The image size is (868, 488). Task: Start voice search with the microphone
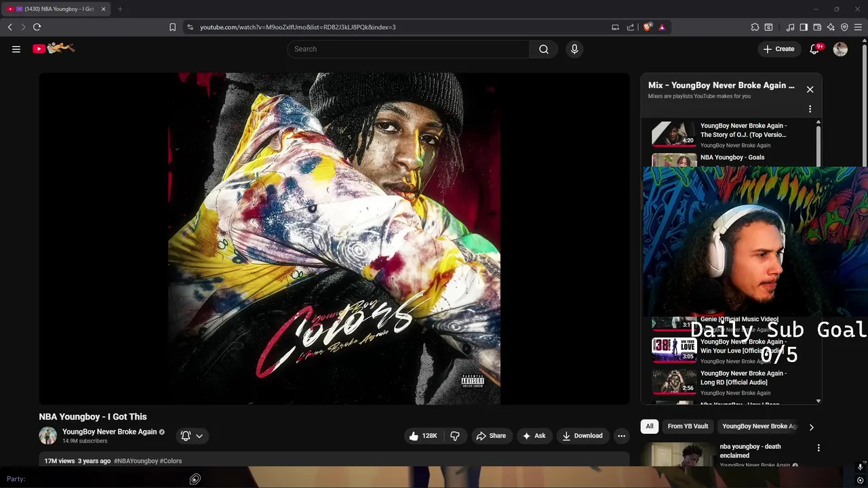click(x=574, y=49)
